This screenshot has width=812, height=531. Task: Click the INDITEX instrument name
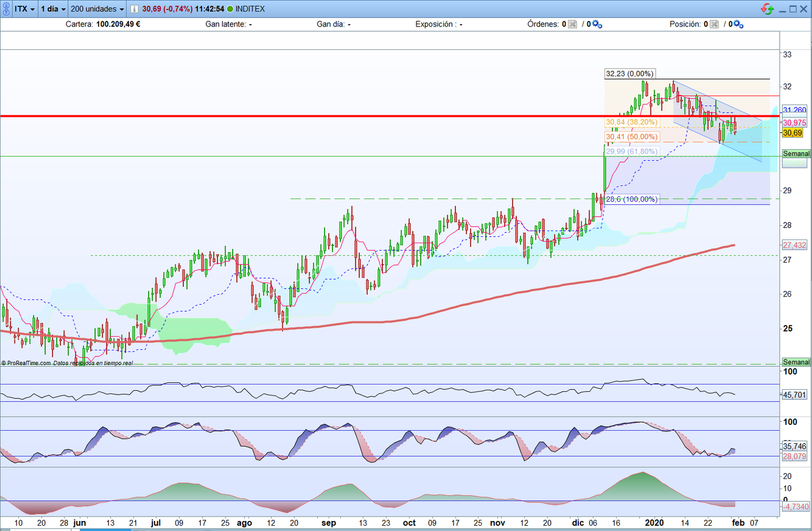[250, 9]
